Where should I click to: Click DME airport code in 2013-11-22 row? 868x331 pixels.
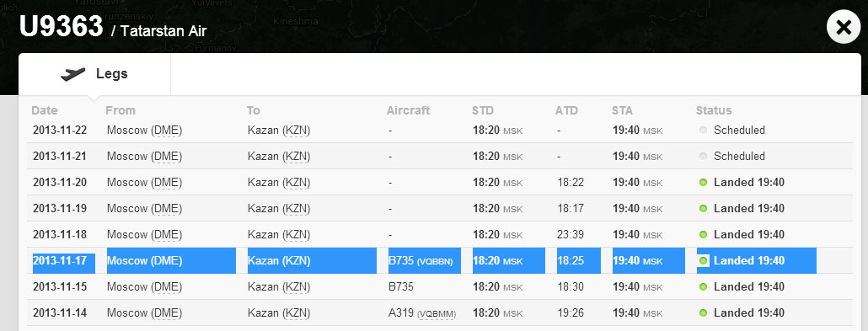[167, 131]
